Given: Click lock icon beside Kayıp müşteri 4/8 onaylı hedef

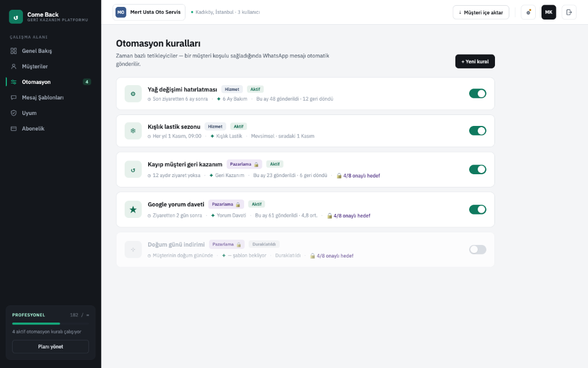Looking at the screenshot, I should click(339, 176).
